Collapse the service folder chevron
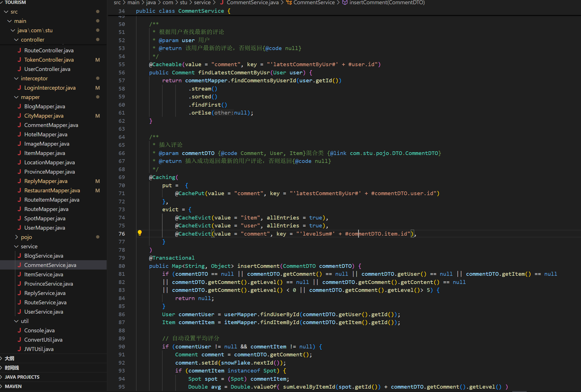581x392 pixels. pos(16,246)
